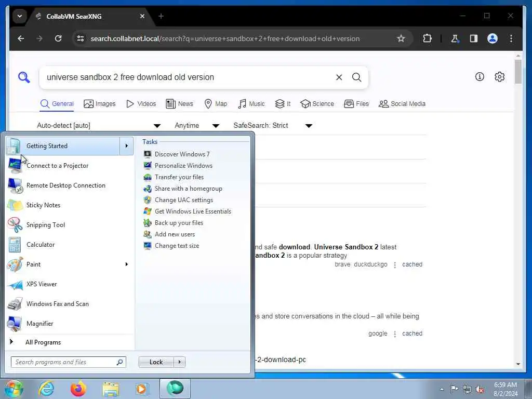This screenshot has height=399, width=532.
Task: Click the page vertical scrollbar thumb
Action: [x=518, y=71]
